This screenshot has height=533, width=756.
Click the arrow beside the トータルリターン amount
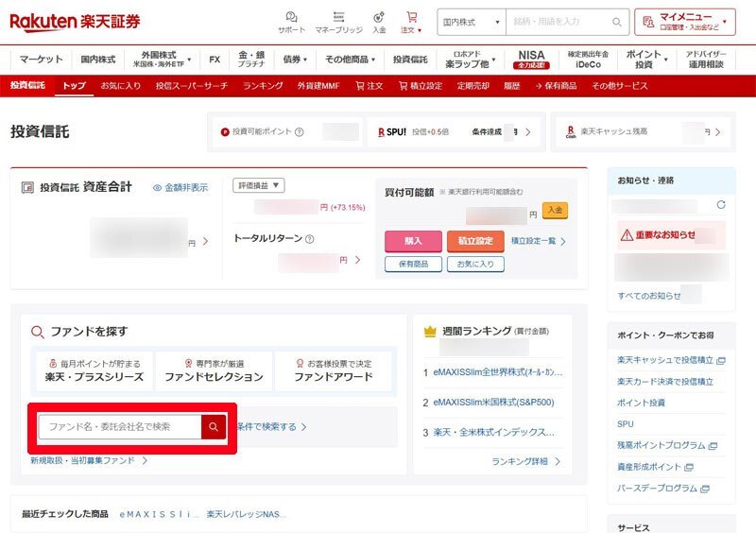[x=357, y=260]
